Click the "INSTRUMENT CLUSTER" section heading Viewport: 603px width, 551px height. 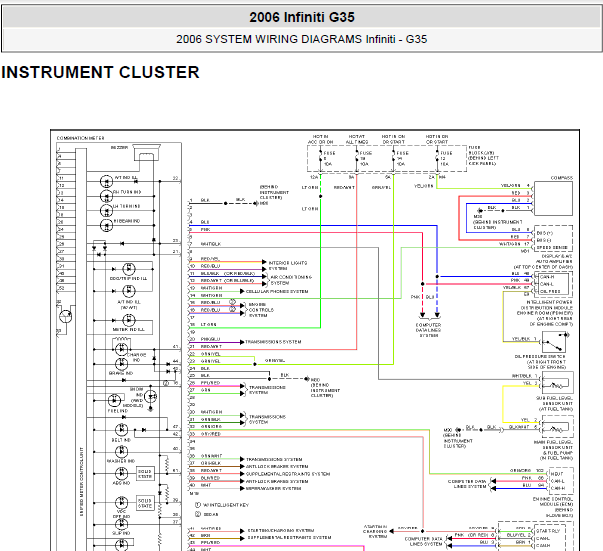click(100, 72)
